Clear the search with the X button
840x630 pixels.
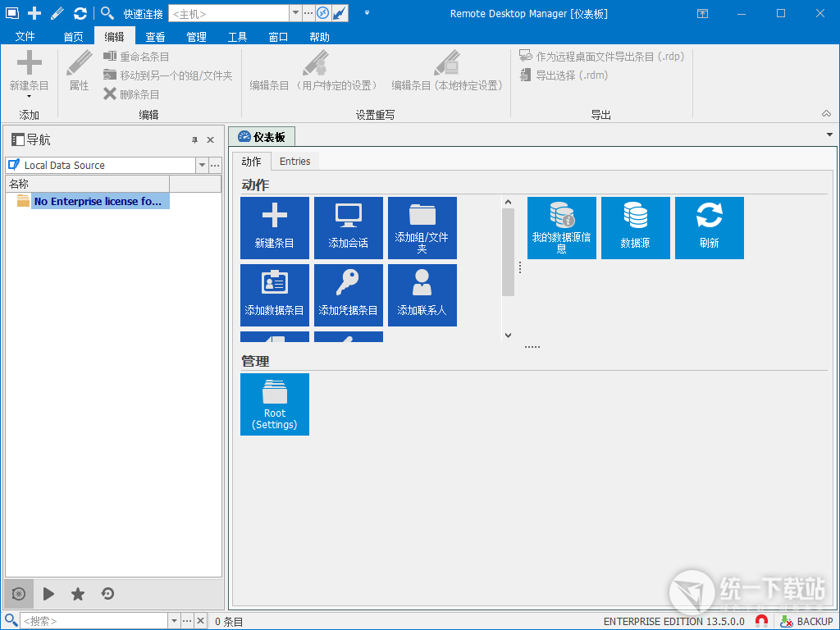coord(200,622)
